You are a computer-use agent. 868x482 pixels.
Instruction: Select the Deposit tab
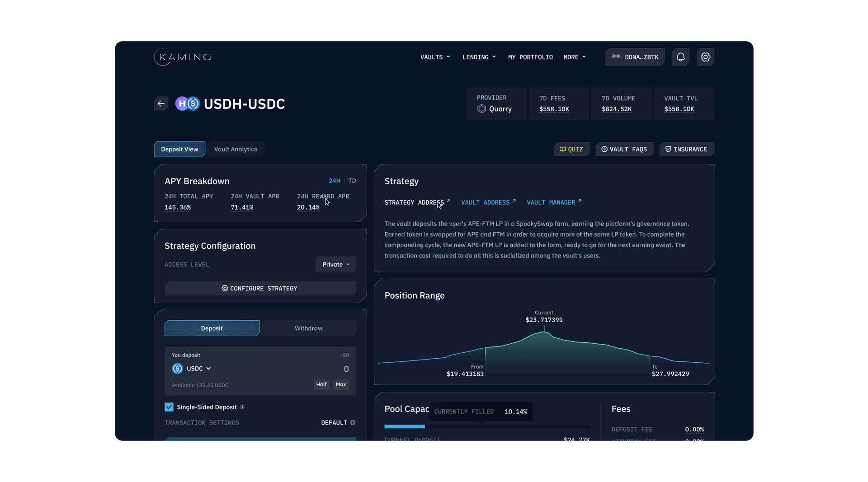click(x=212, y=328)
